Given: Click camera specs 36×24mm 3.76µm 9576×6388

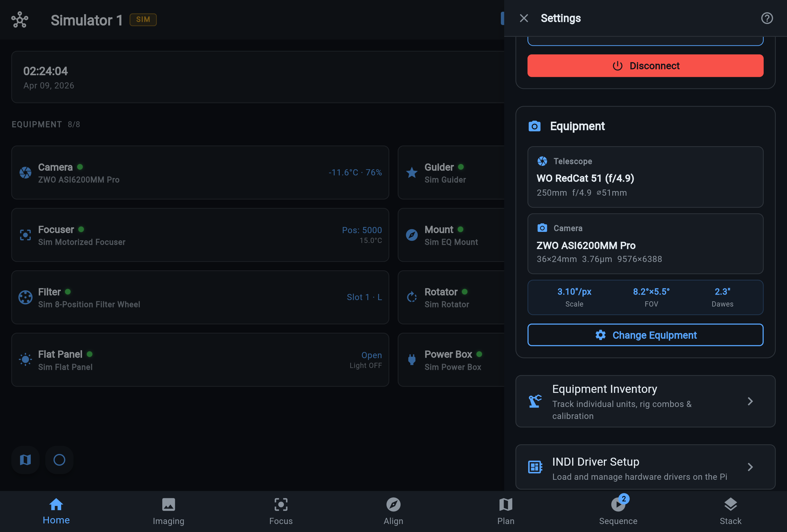Looking at the screenshot, I should [x=599, y=259].
